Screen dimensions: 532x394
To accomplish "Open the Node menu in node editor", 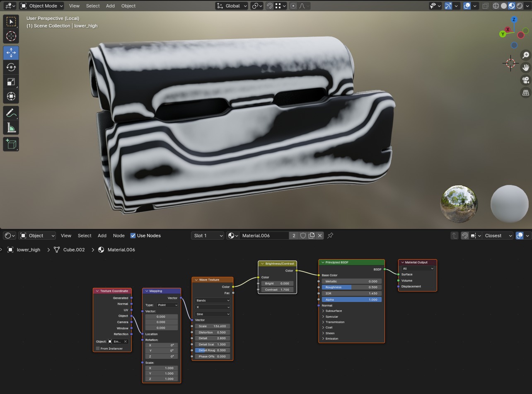I will (x=118, y=236).
